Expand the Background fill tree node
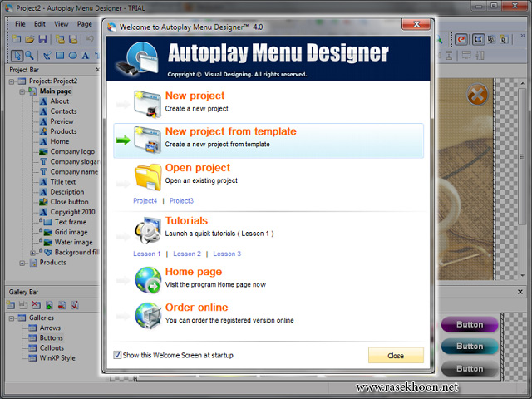532x399 pixels. (x=32, y=253)
